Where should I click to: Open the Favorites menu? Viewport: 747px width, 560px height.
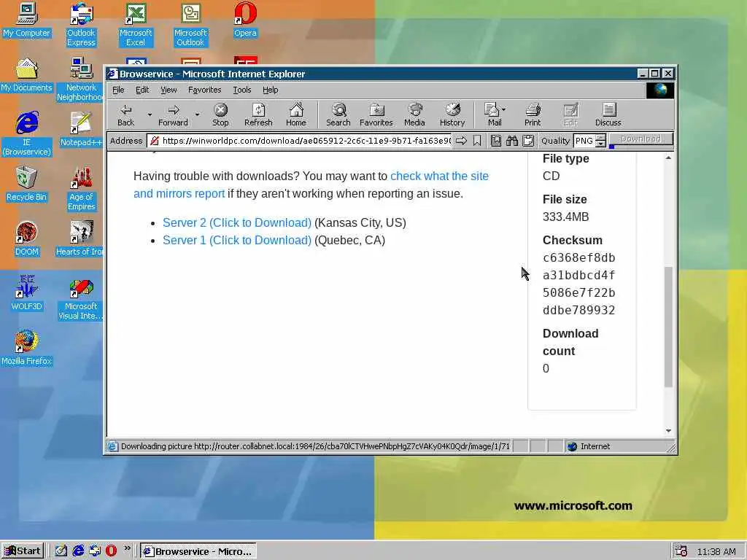204,90
